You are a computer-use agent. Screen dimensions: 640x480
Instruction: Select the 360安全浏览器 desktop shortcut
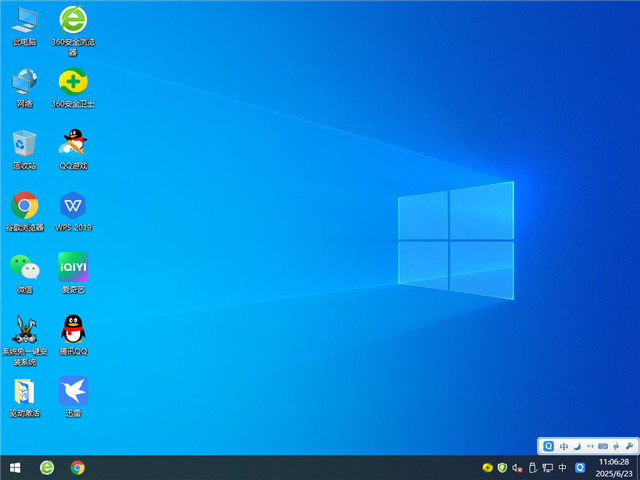[73, 30]
